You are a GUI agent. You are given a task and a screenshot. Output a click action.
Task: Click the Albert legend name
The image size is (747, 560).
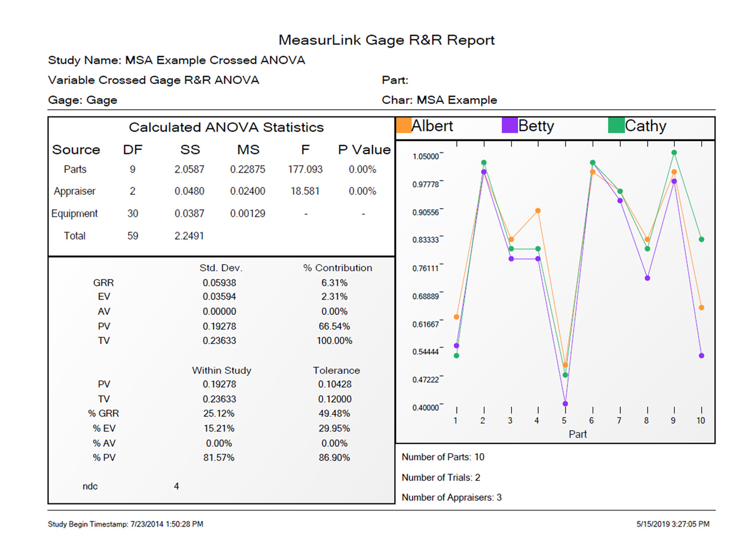point(432,126)
